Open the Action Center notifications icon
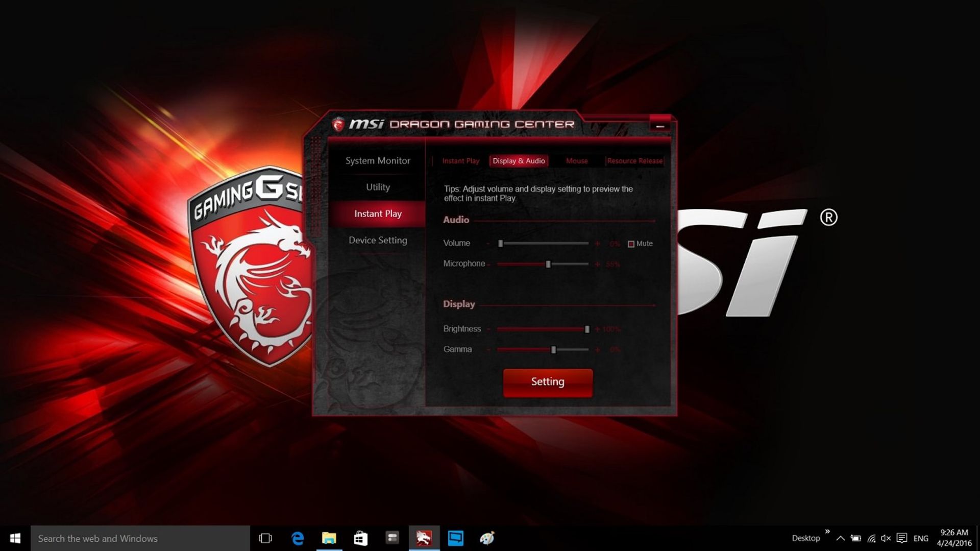 point(902,538)
